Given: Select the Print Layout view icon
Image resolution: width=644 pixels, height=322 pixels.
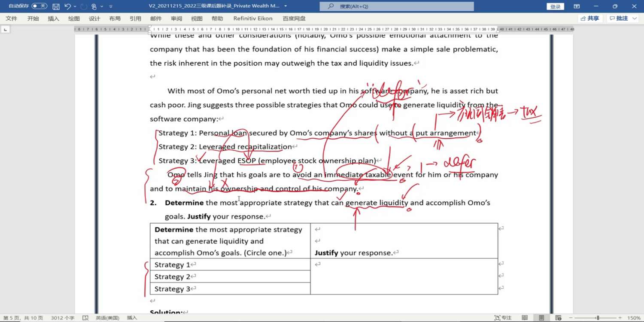Looking at the screenshot, I should coord(541,318).
